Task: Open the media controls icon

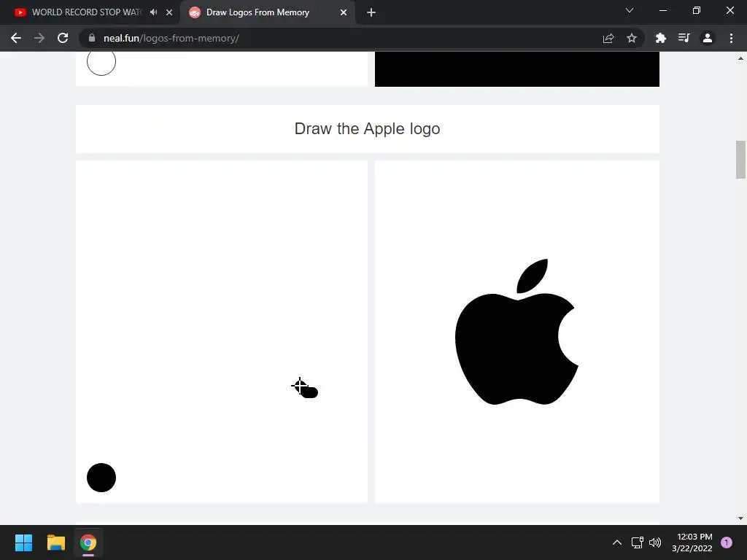Action: coord(684,38)
